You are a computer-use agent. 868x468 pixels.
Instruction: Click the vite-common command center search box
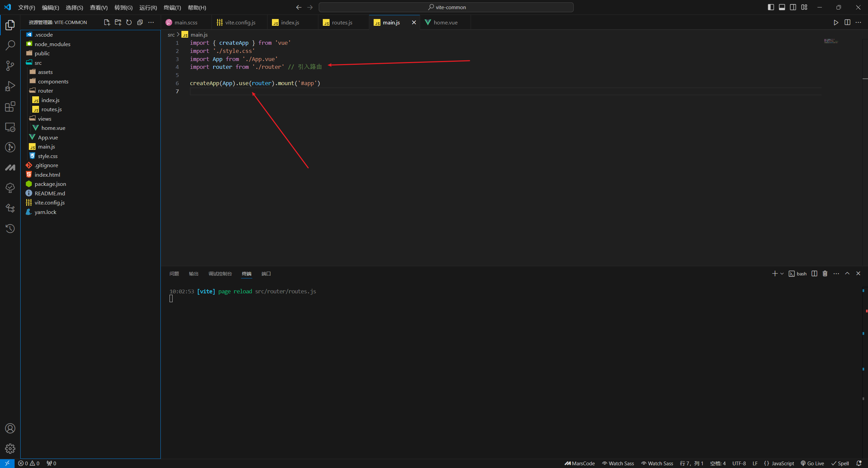pos(446,7)
